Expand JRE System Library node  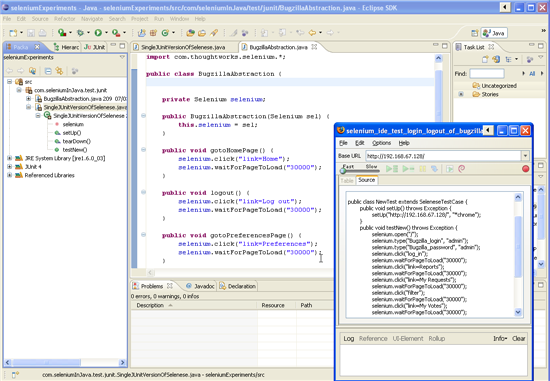point(9,158)
